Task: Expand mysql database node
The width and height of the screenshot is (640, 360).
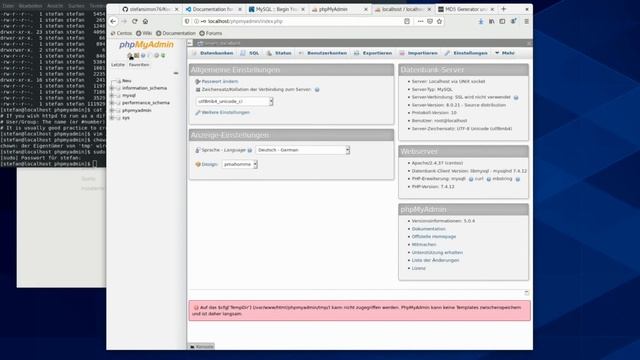Action: [x=112, y=96]
